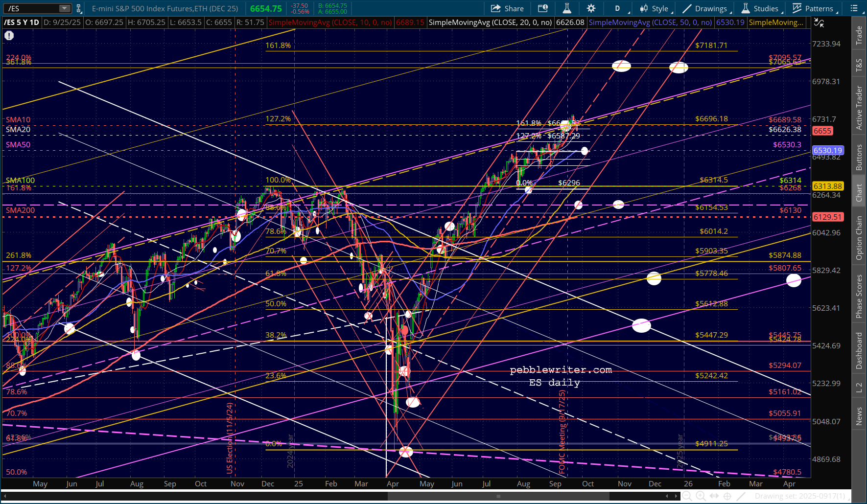
Task: Click the exclamation notification icon on chart
Action: coord(9,35)
